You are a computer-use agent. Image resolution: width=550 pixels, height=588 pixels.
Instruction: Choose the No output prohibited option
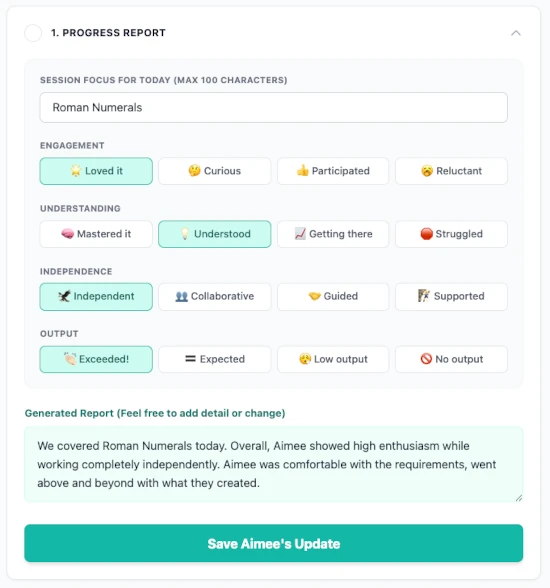point(451,359)
